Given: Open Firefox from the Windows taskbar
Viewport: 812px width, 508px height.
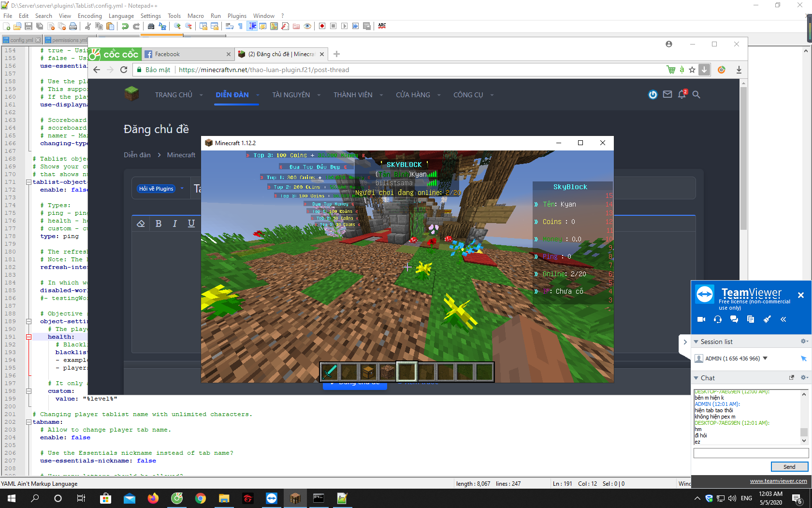Looking at the screenshot, I should (153, 498).
